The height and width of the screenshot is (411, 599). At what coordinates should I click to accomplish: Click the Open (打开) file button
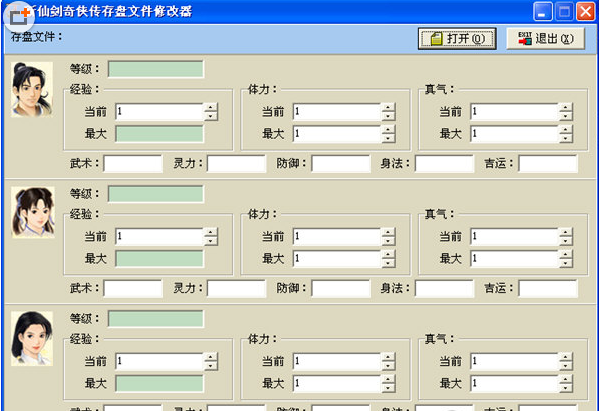coord(457,39)
